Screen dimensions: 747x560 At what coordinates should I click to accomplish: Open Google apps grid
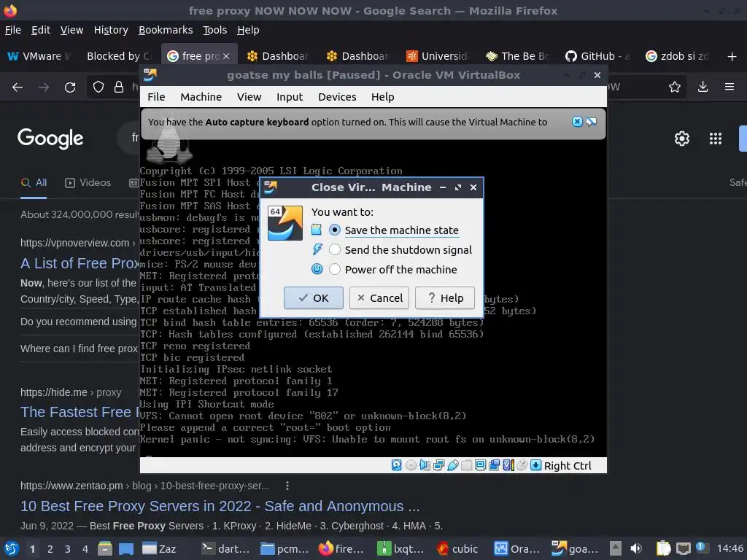pos(716,139)
